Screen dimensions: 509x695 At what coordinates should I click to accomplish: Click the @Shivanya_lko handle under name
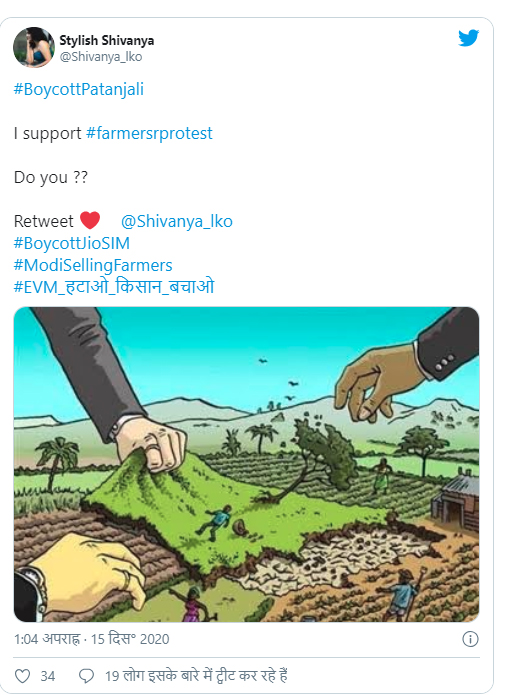click(x=101, y=57)
